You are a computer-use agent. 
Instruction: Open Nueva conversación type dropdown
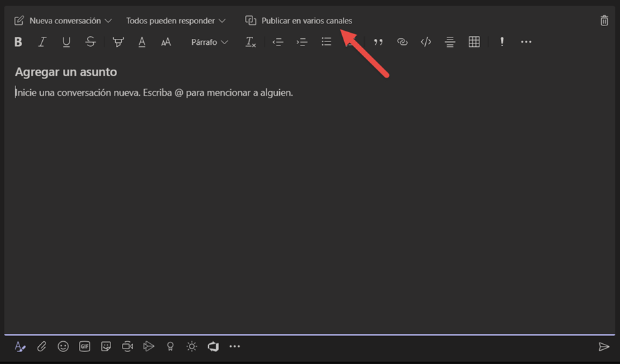click(x=64, y=21)
